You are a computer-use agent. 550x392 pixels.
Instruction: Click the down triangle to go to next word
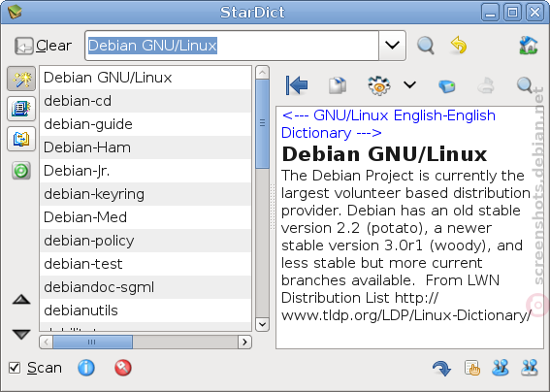pos(21,334)
